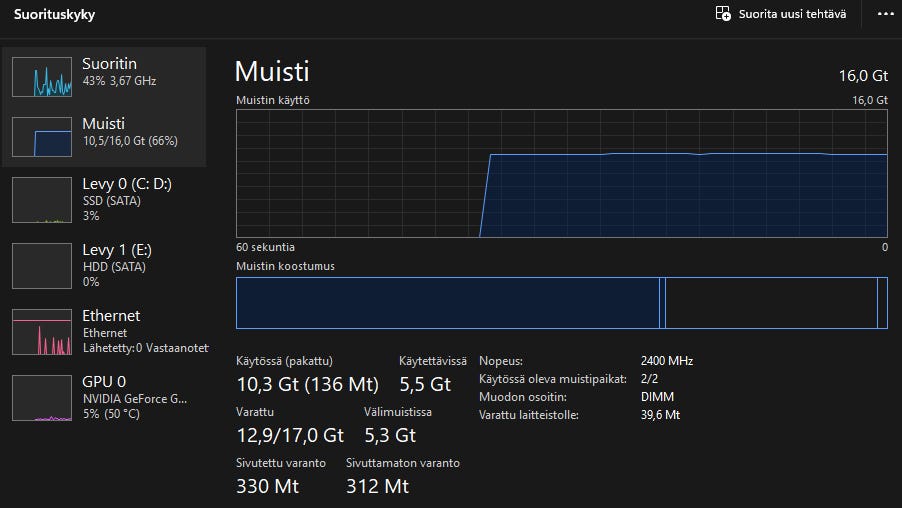902x508 pixels.
Task: Click the Suorita uusi tehtävä button label
Action: [792, 14]
